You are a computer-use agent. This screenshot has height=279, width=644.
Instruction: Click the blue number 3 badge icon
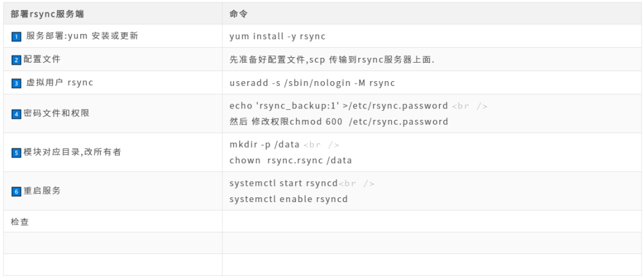pyautogui.click(x=17, y=83)
